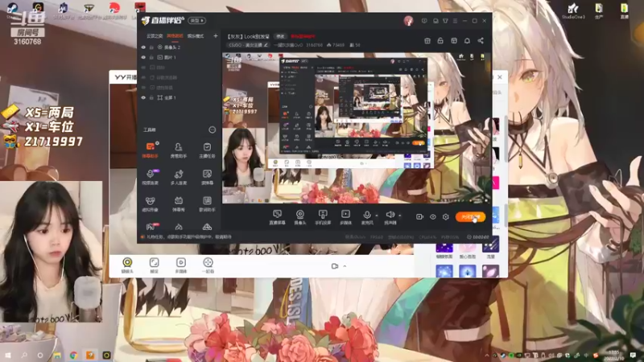Click the 多媒体 icon in the YY window
The image size is (644, 362).
(x=180, y=265)
